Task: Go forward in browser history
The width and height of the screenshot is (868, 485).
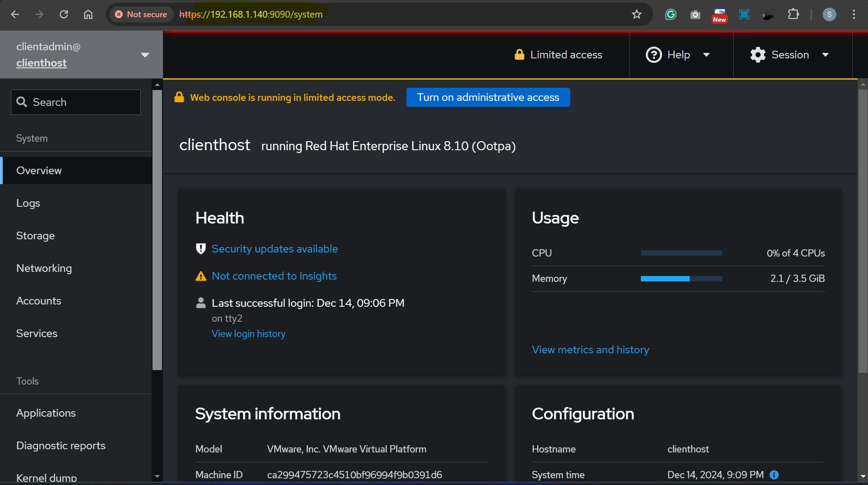Action: pyautogui.click(x=39, y=14)
